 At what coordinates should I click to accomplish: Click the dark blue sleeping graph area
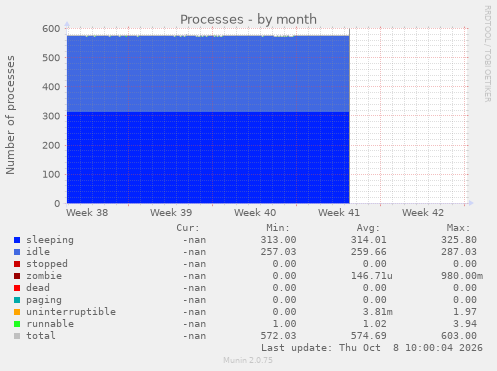(208, 157)
